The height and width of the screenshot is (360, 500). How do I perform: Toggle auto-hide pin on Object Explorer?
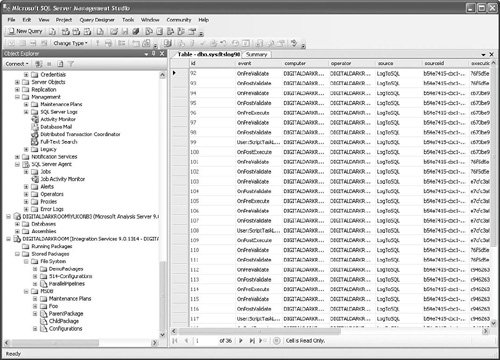pos(154,53)
